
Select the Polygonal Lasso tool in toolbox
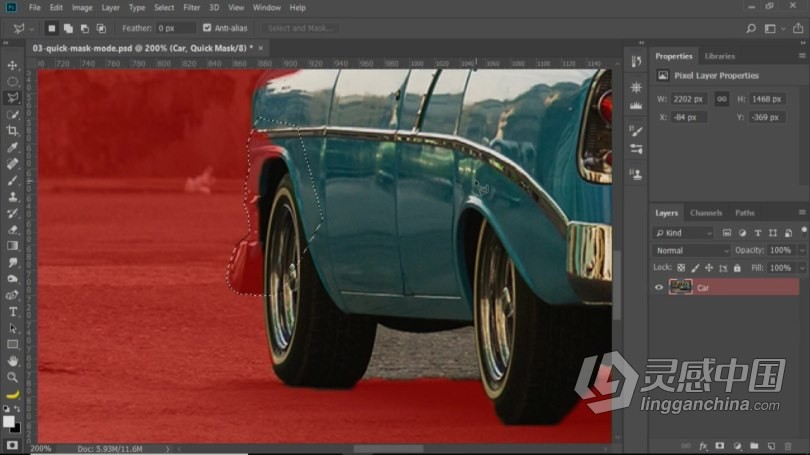[x=12, y=98]
